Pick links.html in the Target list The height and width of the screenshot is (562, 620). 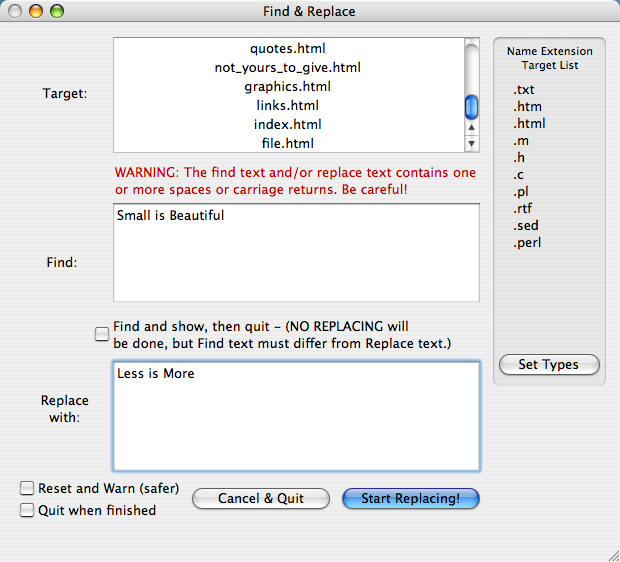[287, 105]
